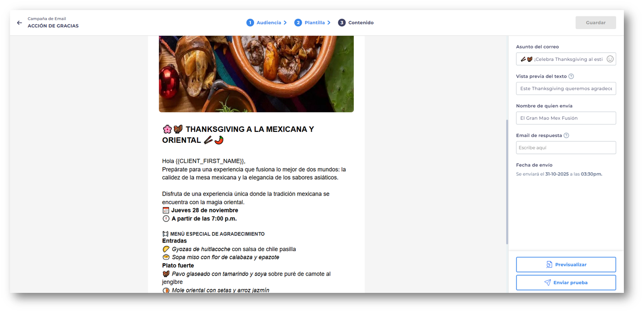Go to step 2 Plantilla
This screenshot has height=313, width=644.
click(x=313, y=23)
